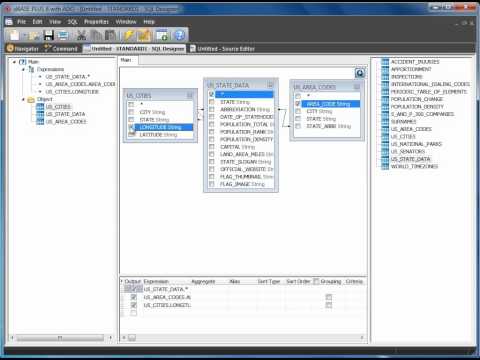Check the ABBREVIATION field in US_STATE_DATA
The width and height of the screenshot is (480, 360).
coord(211,109)
